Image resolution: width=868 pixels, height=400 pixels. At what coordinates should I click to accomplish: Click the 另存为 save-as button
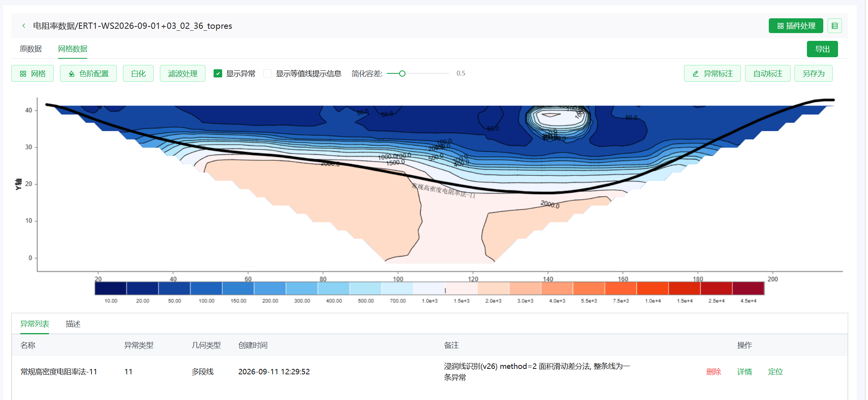813,74
